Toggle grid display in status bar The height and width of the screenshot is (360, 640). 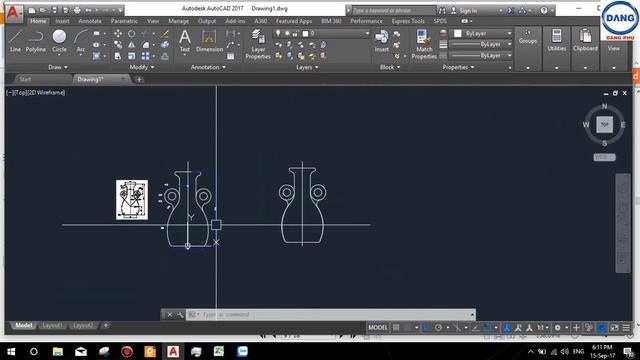click(396, 327)
